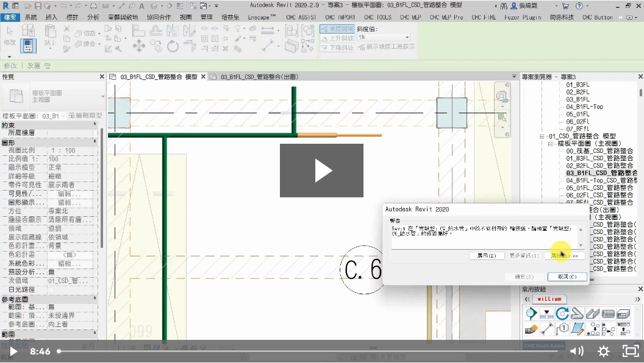Image resolution: width=644 pixels, height=363 pixels.
Task: Select the 上升斜坡 slope-up option
Action: (x=337, y=38)
